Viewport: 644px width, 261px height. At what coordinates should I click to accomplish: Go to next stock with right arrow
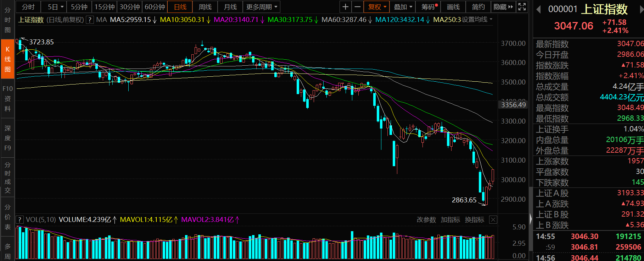(642, 10)
